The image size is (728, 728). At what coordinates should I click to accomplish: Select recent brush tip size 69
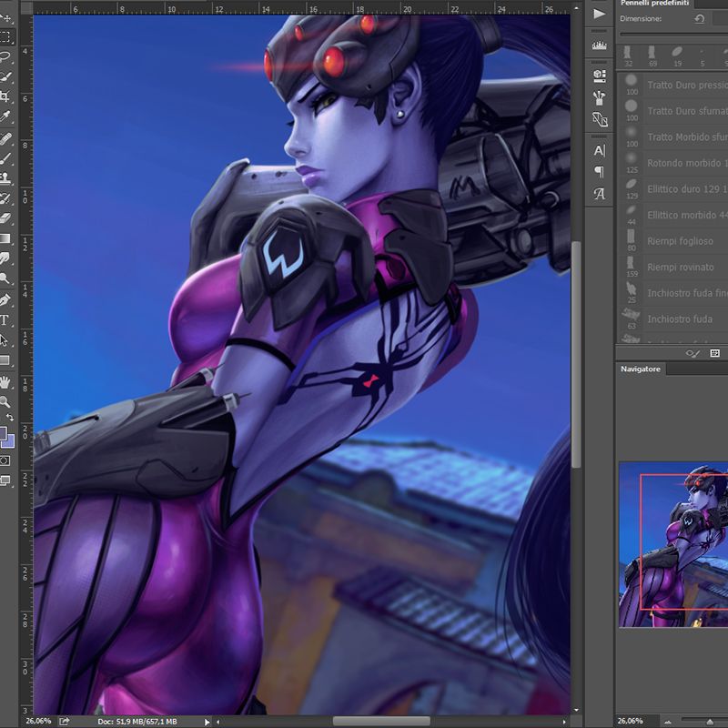[x=652, y=56]
